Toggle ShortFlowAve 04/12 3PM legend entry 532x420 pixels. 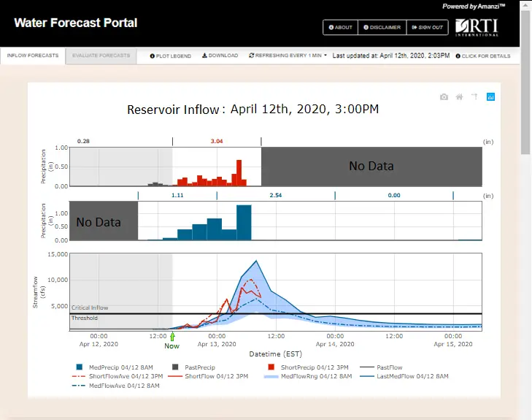pos(117,376)
